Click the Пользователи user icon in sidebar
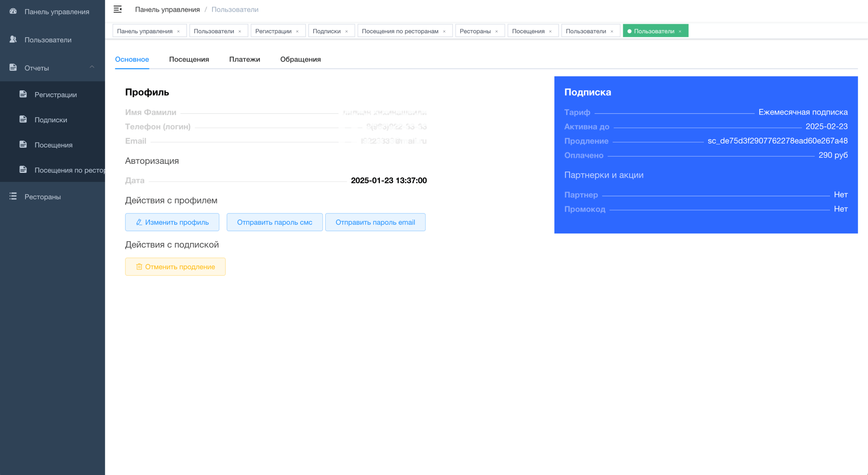Image resolution: width=868 pixels, height=475 pixels. [13, 39]
